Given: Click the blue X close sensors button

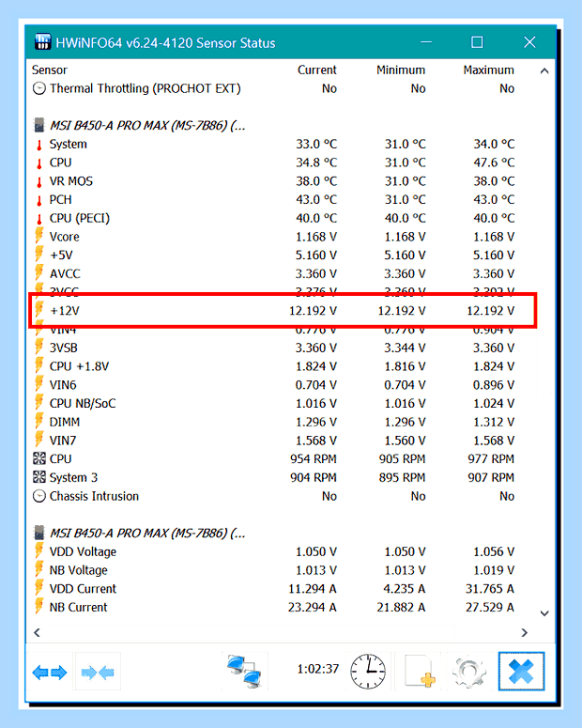Looking at the screenshot, I should pyautogui.click(x=521, y=672).
